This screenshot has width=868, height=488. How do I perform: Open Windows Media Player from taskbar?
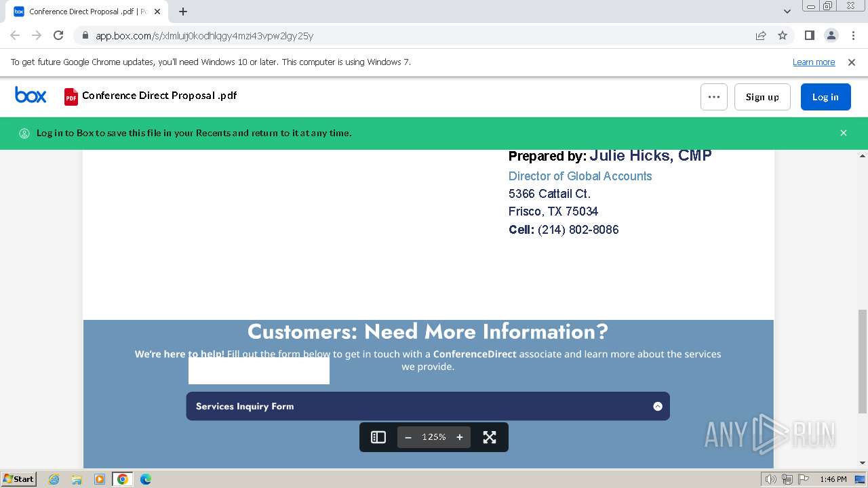click(100, 479)
